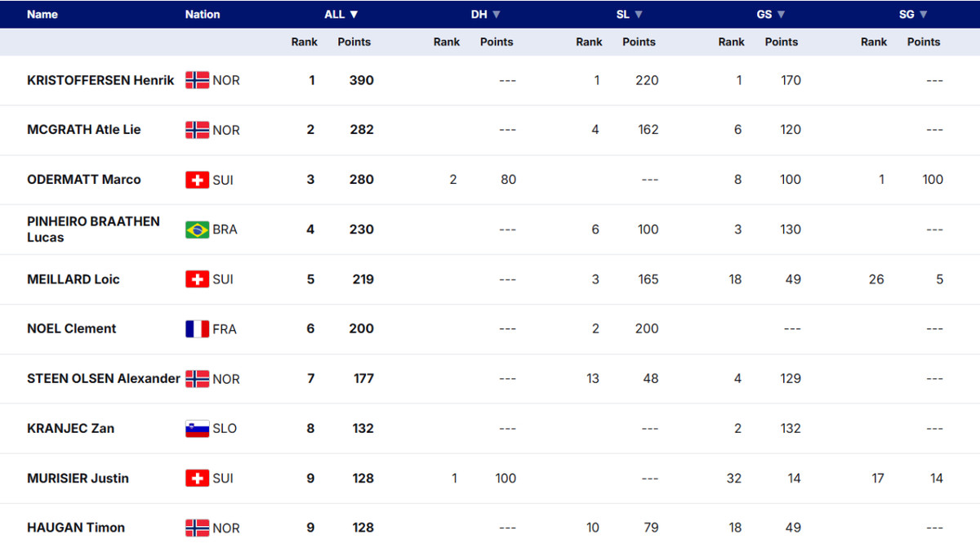Open ODERMATT Marco athlete profile
980x553 pixels.
click(x=83, y=180)
